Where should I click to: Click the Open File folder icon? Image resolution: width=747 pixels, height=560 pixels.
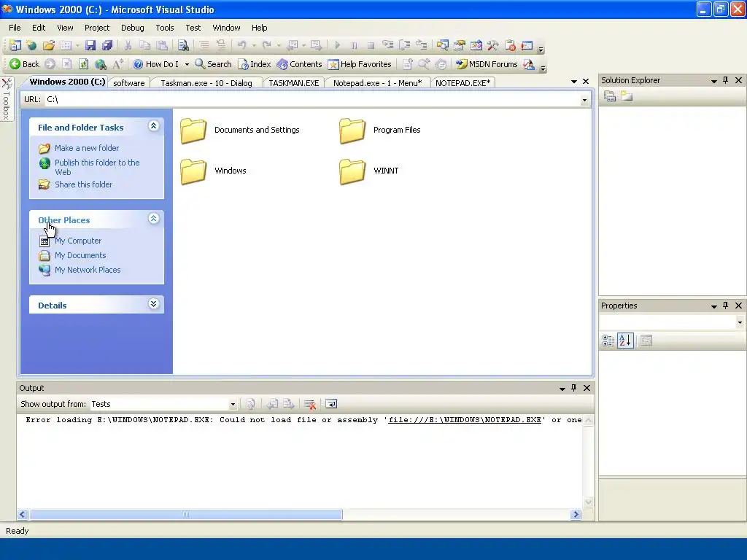coord(48,45)
